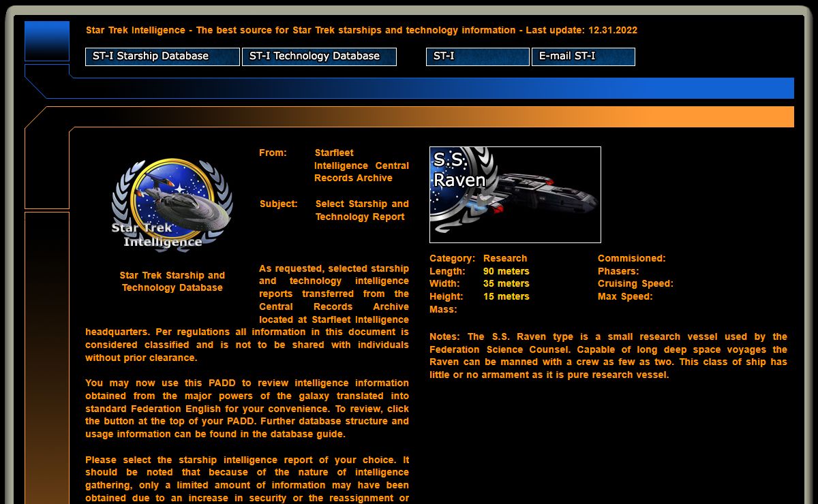Image resolution: width=818 pixels, height=504 pixels.
Task: Click the 'Phasers:' label
Action: tap(618, 271)
